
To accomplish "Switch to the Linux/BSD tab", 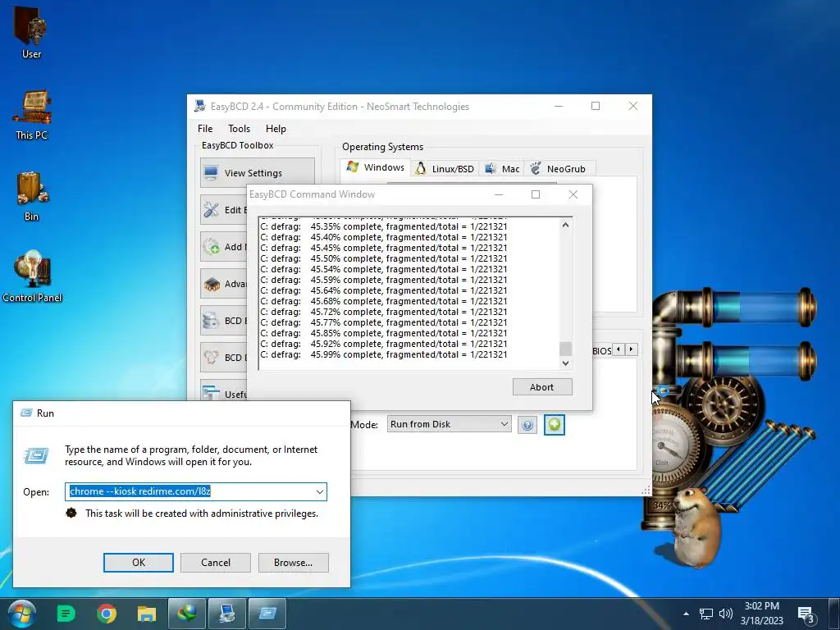I will (x=445, y=169).
